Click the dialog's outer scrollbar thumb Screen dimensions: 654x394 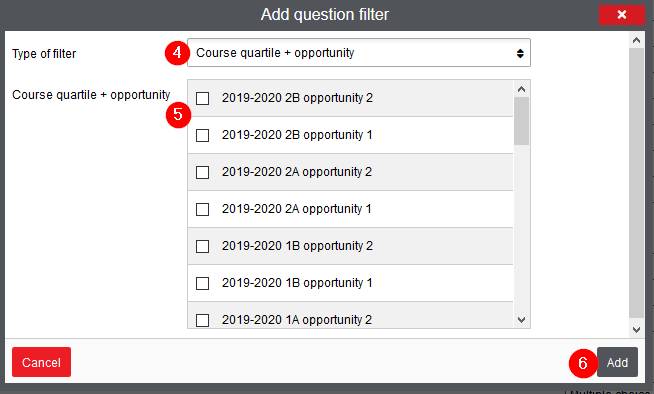click(636, 183)
